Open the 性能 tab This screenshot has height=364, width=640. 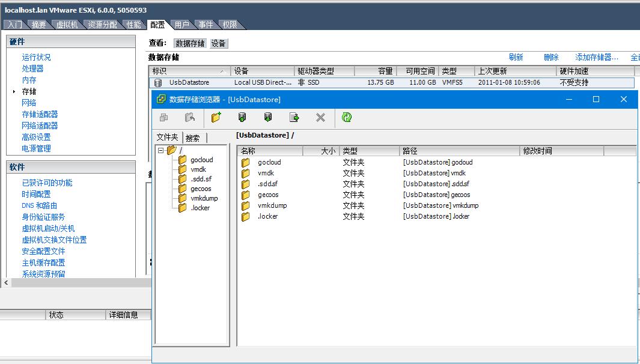point(133,25)
